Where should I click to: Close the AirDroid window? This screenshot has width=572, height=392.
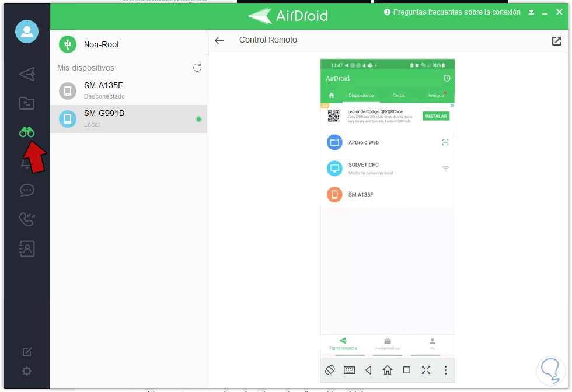[559, 12]
